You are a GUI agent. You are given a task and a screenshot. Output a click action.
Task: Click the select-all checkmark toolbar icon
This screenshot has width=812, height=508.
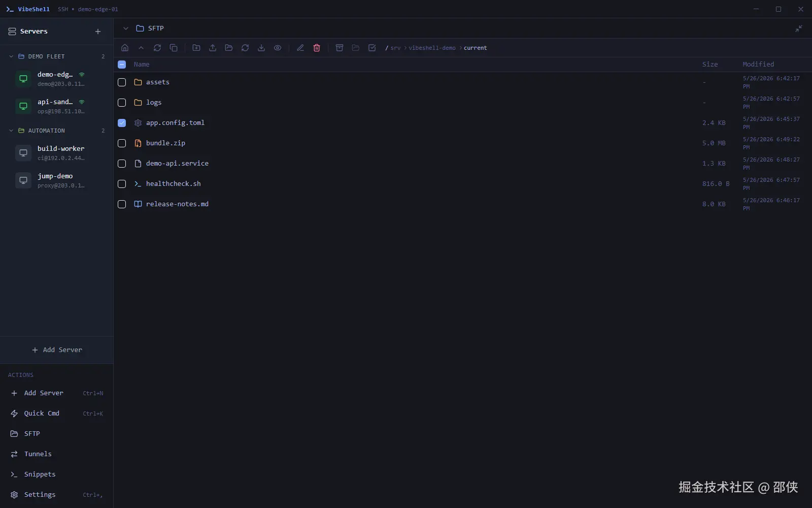tap(372, 48)
